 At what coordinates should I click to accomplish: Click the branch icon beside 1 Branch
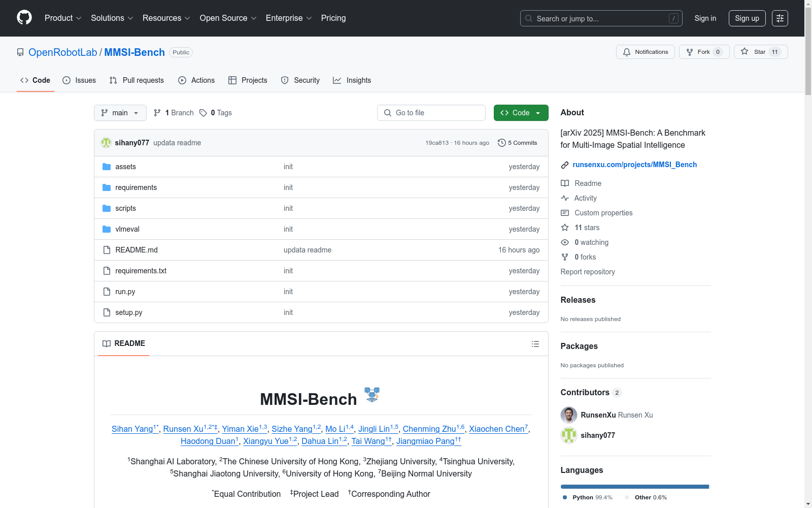[x=157, y=113]
